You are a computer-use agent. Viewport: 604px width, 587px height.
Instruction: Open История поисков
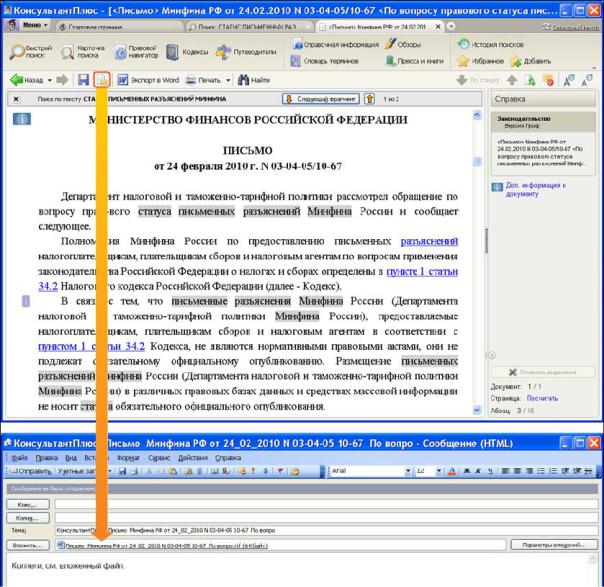pyautogui.click(x=491, y=44)
